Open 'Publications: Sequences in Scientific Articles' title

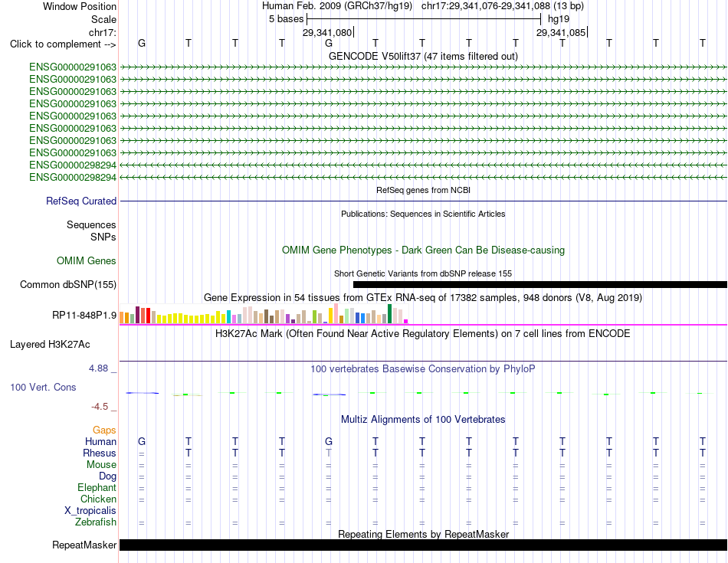pos(423,214)
